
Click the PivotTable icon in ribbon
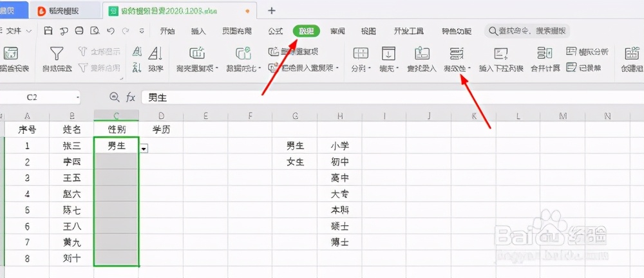tap(10, 53)
